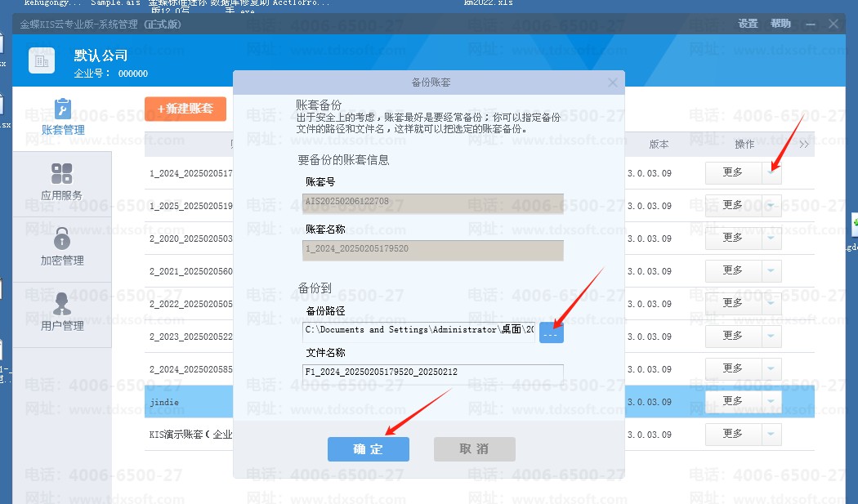Click the 备份路径 input field
The image size is (858, 504).
click(x=418, y=332)
